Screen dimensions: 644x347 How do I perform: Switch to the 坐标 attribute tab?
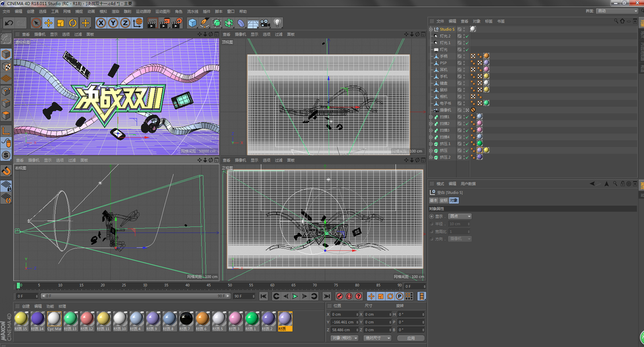pyautogui.click(x=444, y=201)
